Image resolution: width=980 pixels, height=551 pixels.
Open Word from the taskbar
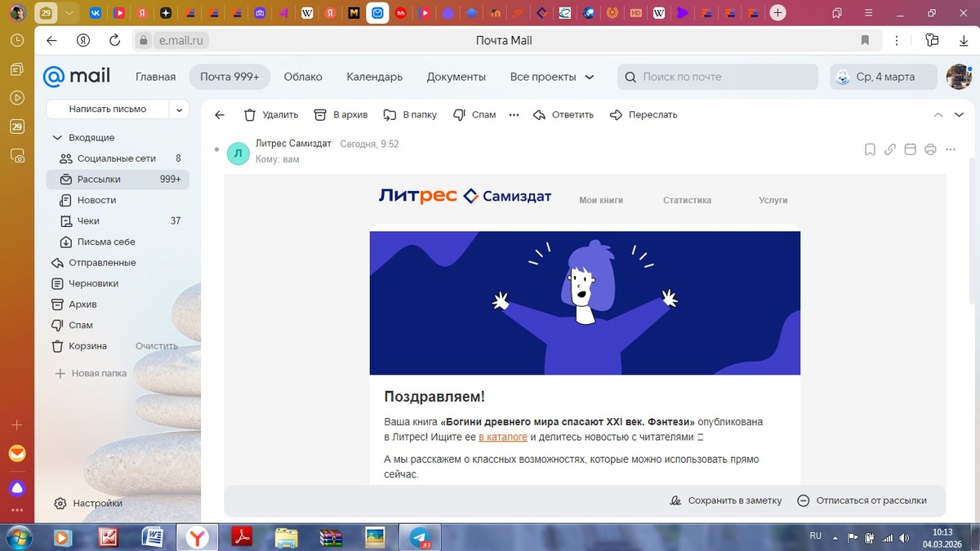point(152,537)
